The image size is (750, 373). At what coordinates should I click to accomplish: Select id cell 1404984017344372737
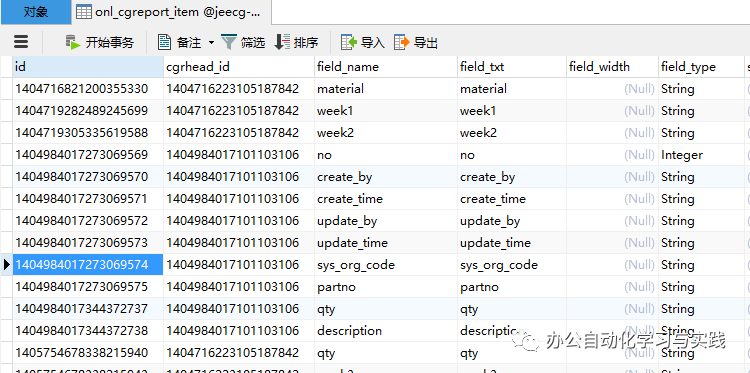point(88,309)
